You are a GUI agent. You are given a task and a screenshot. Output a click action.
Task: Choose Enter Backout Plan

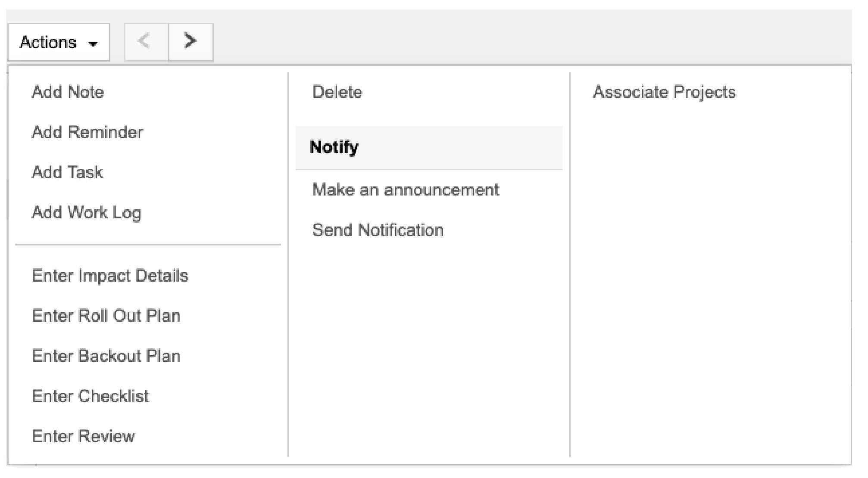pos(106,356)
